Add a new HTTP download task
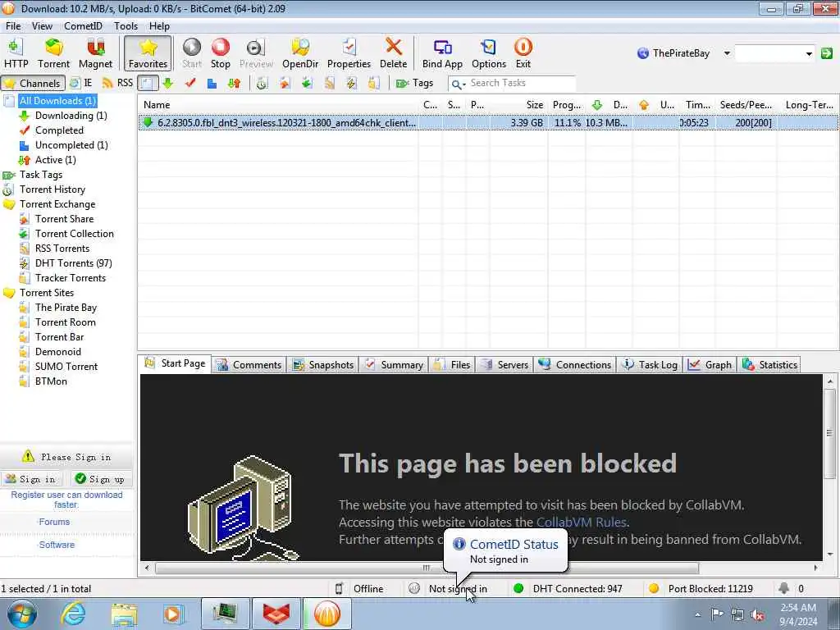Viewport: 840px width, 630px height. tap(16, 53)
